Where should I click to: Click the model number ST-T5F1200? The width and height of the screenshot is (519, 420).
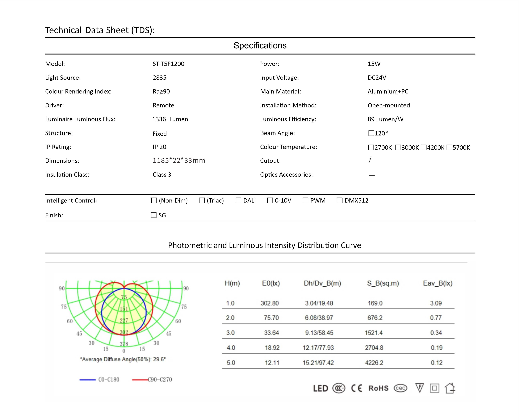[x=168, y=64]
